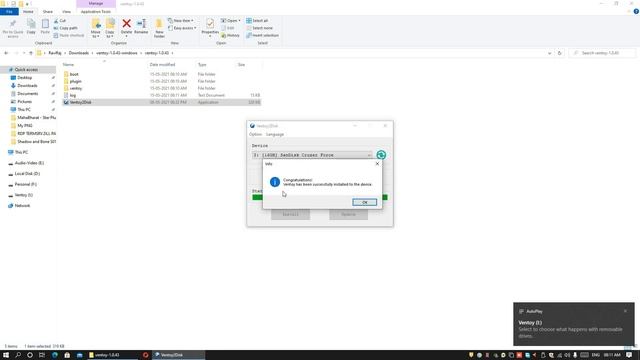Open the Move to dropdown

tap(96, 29)
